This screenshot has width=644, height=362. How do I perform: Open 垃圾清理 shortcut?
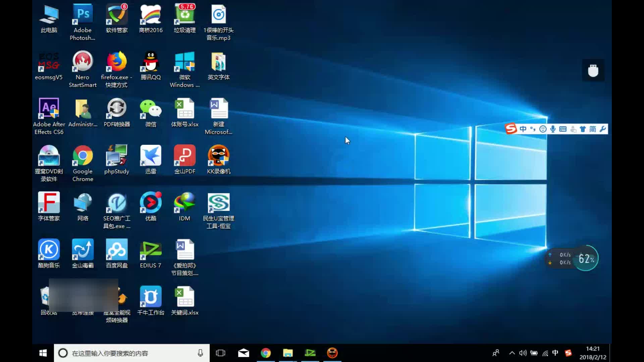point(184,19)
